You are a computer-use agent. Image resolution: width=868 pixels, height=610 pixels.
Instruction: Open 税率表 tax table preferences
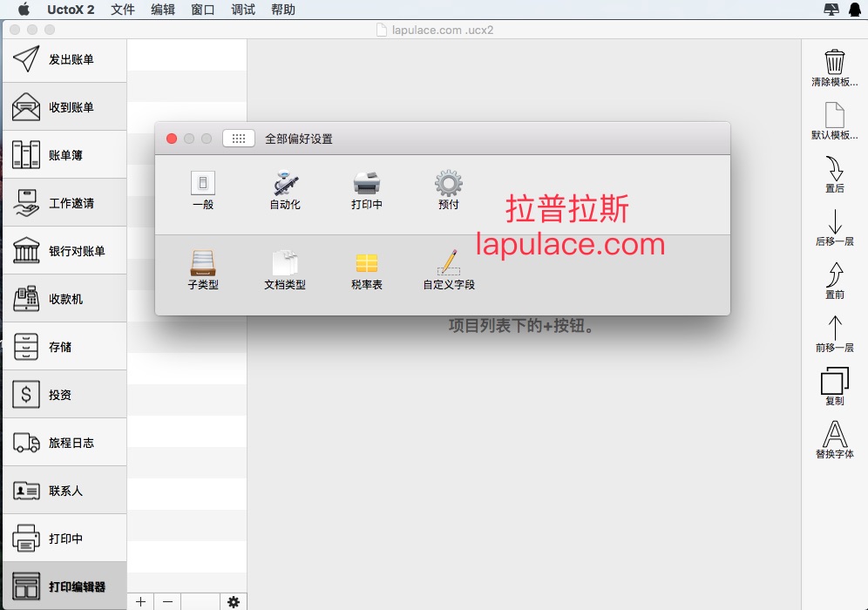pyautogui.click(x=367, y=271)
